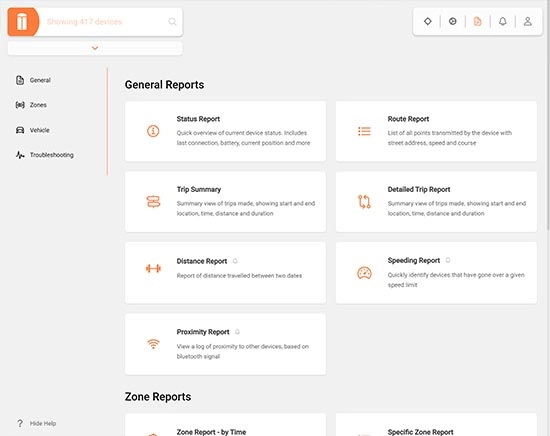Open the Detailed Trip Report title
550x436 pixels.
click(x=419, y=189)
